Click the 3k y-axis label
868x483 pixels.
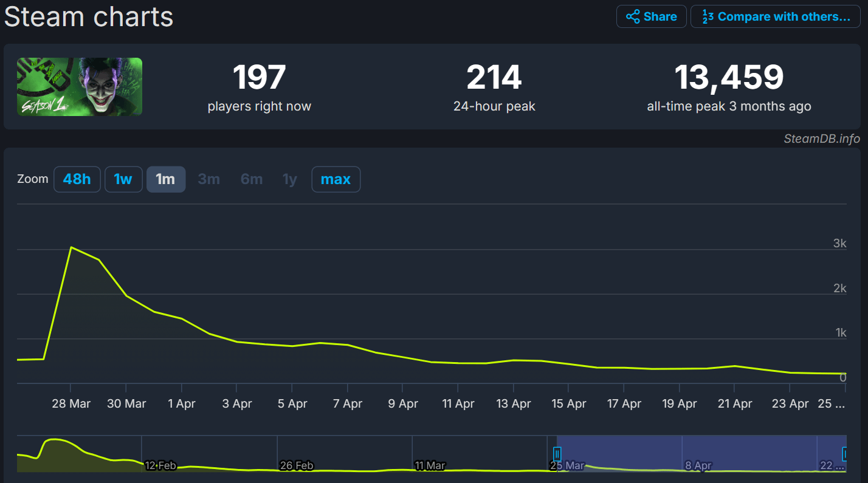(839, 243)
